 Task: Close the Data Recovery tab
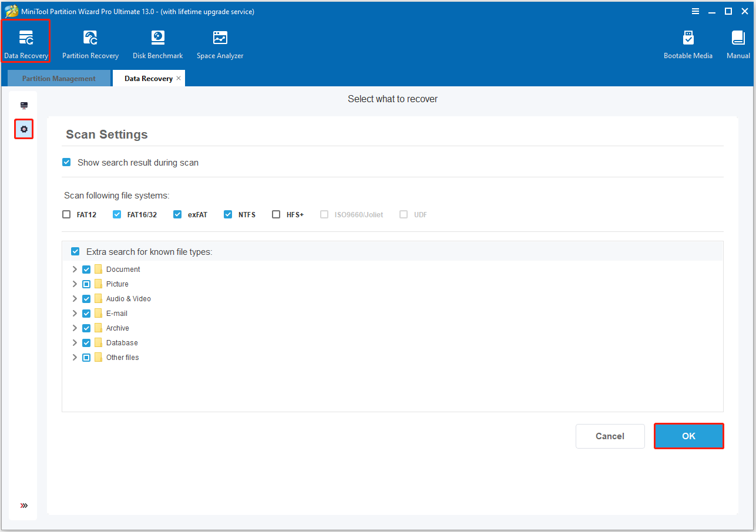[179, 78]
